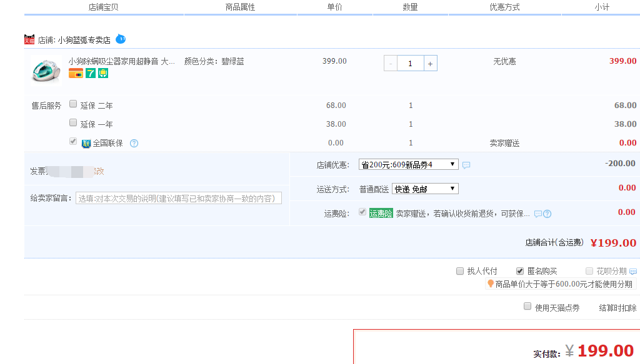640x364 pixels.
Task: Open the help question mark next to 全国联保
Action: [x=134, y=143]
